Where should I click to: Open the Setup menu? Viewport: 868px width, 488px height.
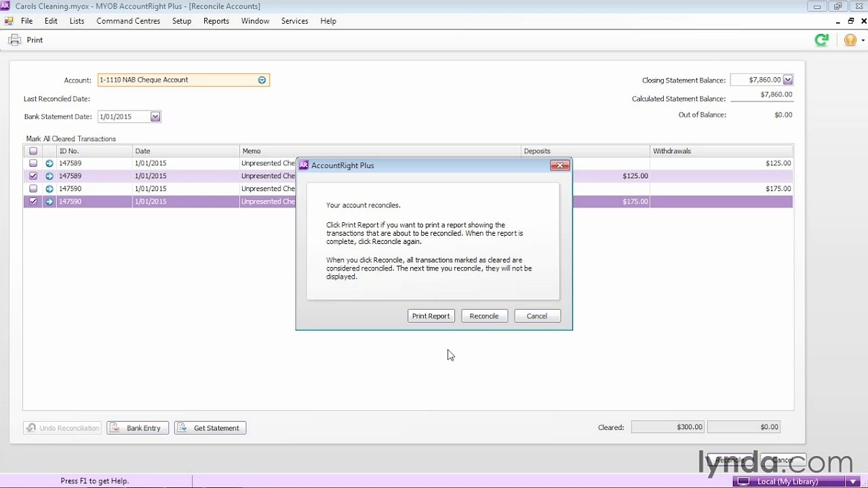coord(182,21)
